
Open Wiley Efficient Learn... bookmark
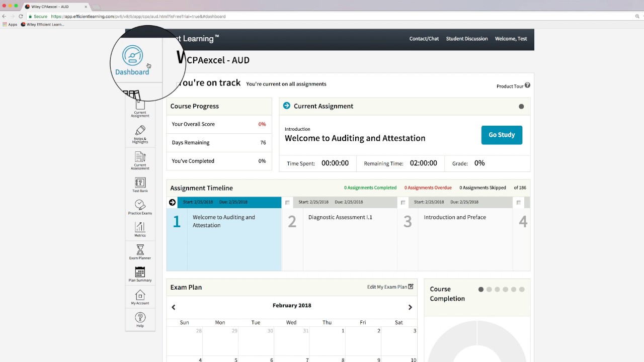point(43,24)
